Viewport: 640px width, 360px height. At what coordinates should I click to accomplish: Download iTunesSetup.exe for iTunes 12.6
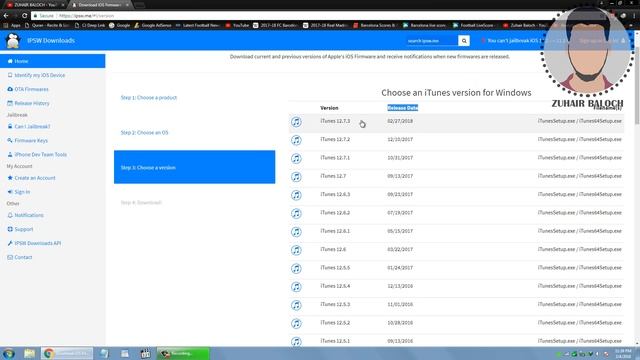coord(556,249)
